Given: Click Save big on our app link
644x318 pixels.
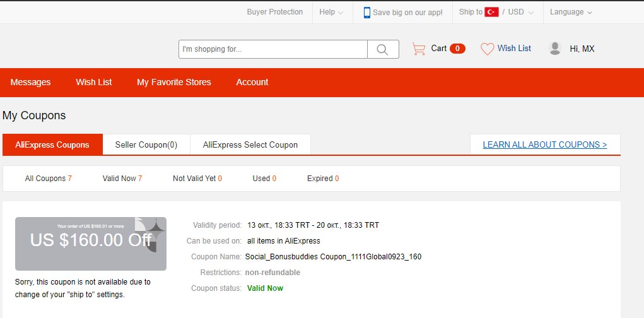Looking at the screenshot, I should coord(408,13).
